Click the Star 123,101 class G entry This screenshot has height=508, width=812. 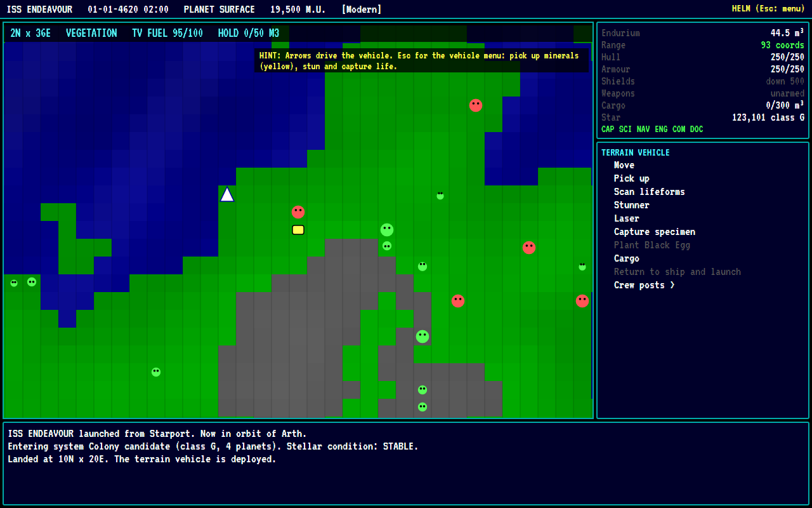point(703,117)
